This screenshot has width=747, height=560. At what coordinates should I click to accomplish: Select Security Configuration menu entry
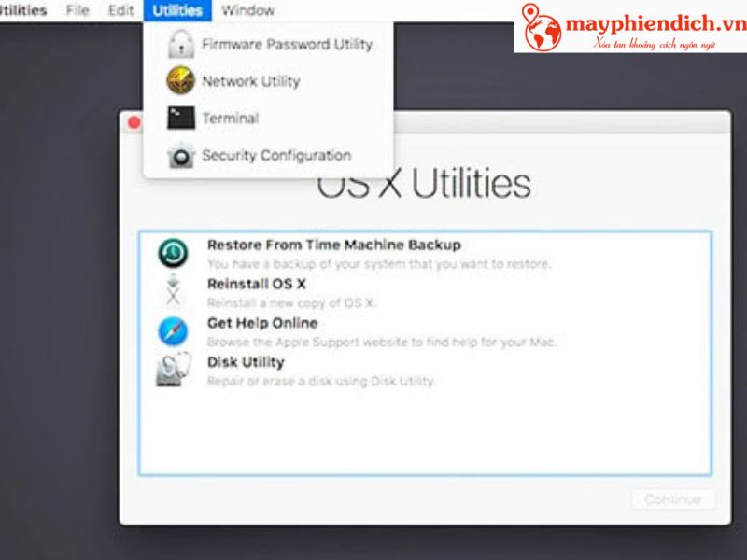[x=268, y=155]
